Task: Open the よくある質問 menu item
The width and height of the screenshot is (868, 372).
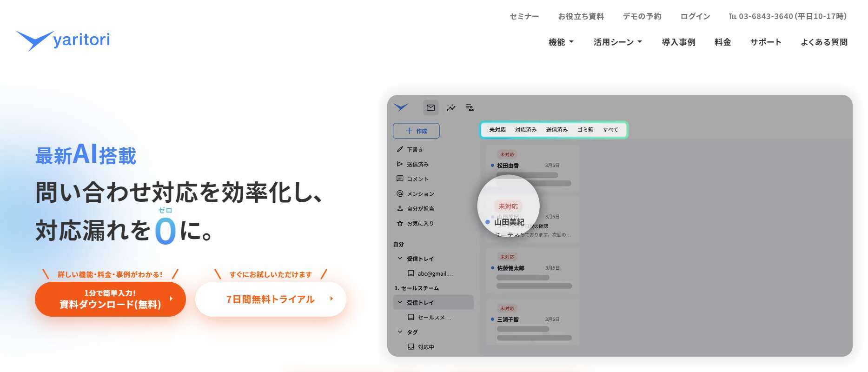Action: [x=824, y=42]
